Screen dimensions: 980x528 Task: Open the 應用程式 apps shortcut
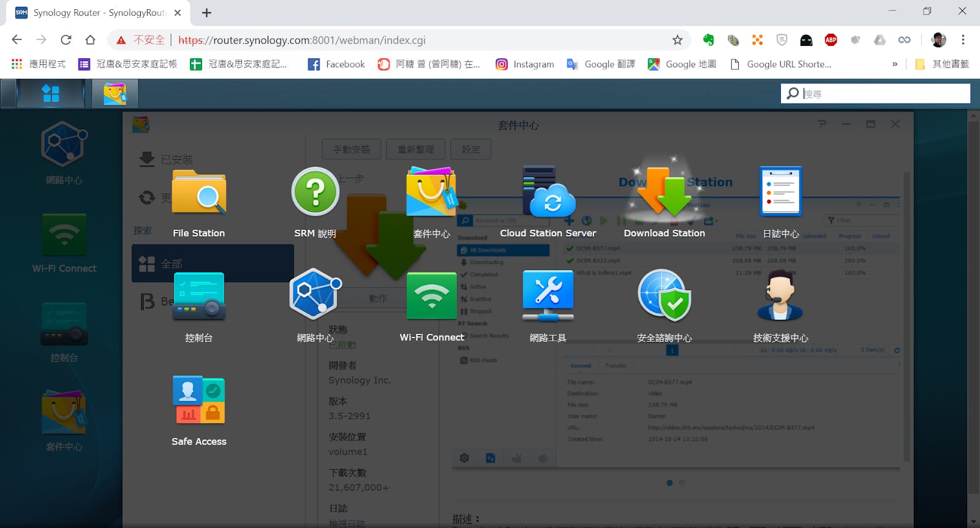[38, 64]
